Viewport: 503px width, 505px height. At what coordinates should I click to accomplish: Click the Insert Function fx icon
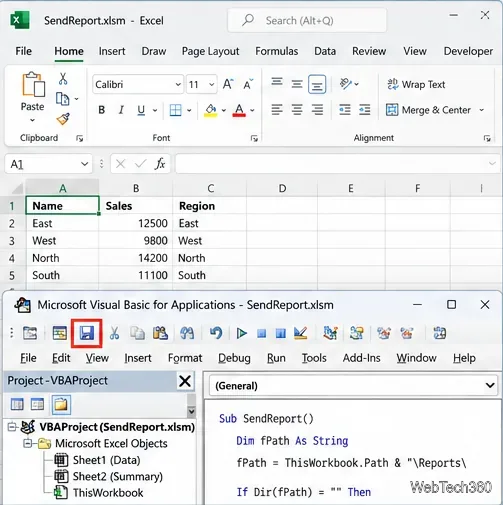pyautogui.click(x=160, y=164)
